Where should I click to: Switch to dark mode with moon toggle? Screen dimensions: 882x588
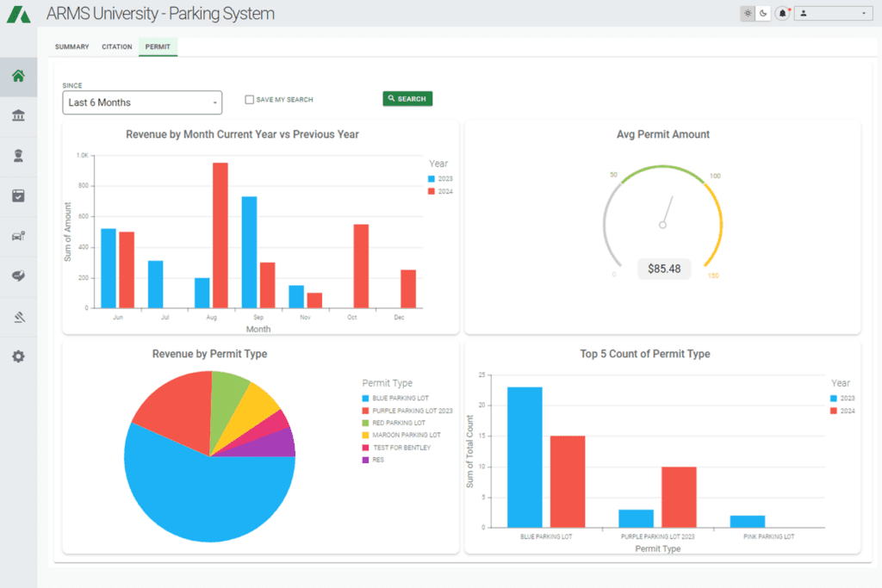pos(762,14)
